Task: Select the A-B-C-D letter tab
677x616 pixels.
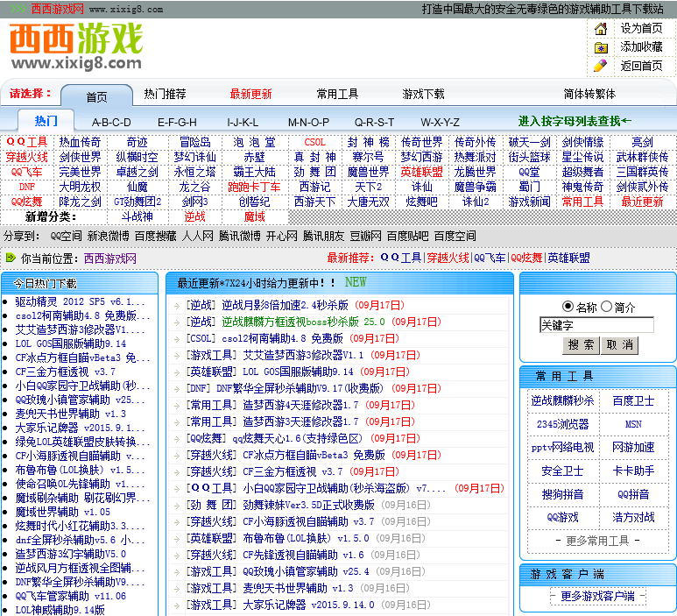Action: (111, 122)
